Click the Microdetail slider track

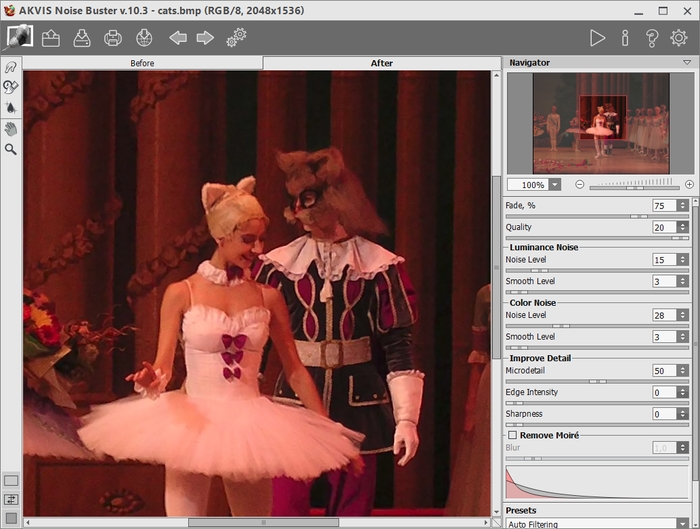tap(597, 382)
